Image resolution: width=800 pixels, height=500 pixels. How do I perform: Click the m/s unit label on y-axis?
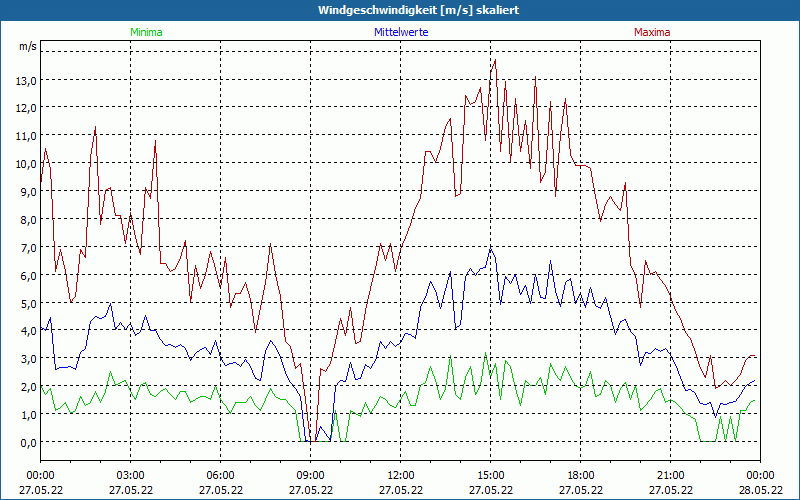(28, 46)
